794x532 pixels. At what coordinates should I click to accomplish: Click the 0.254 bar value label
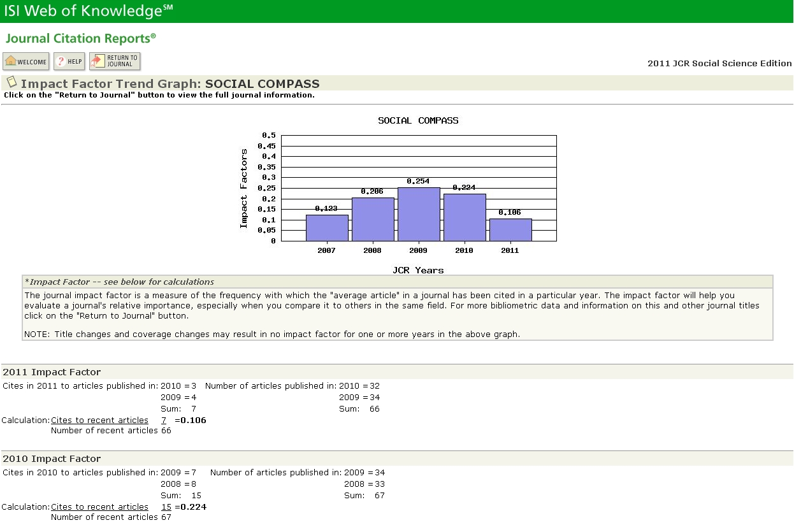[418, 182]
